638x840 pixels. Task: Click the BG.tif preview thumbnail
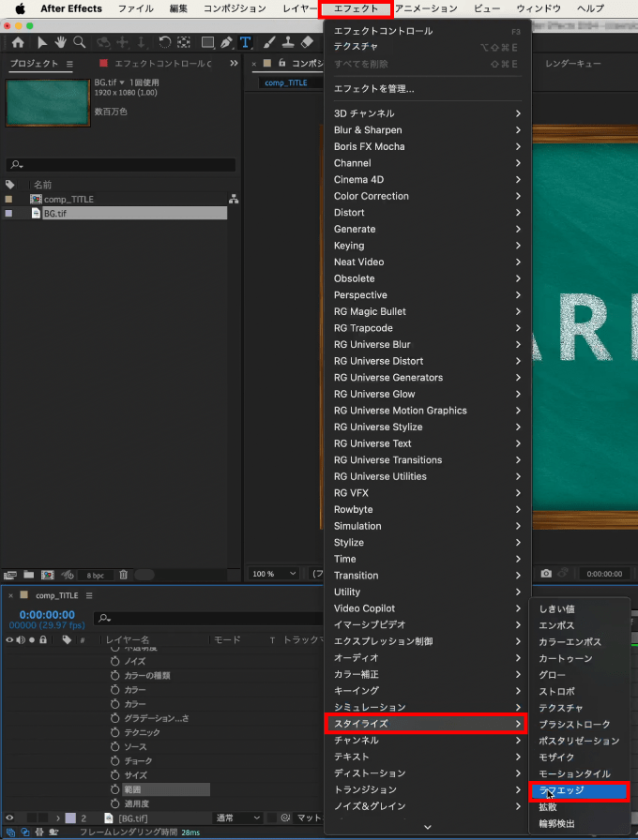tap(48, 102)
